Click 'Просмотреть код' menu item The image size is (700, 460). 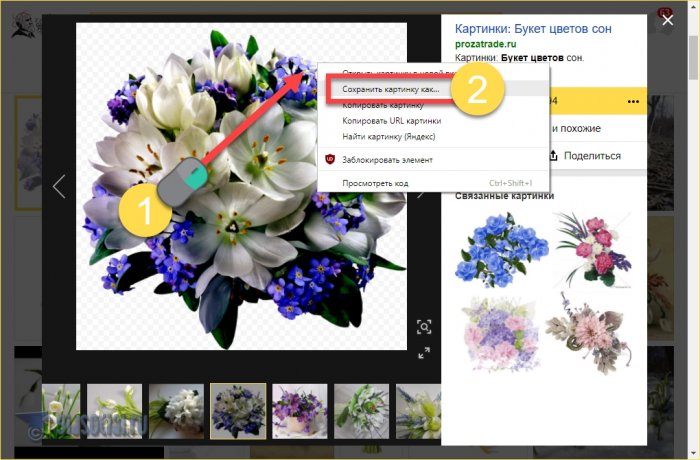coord(375,183)
